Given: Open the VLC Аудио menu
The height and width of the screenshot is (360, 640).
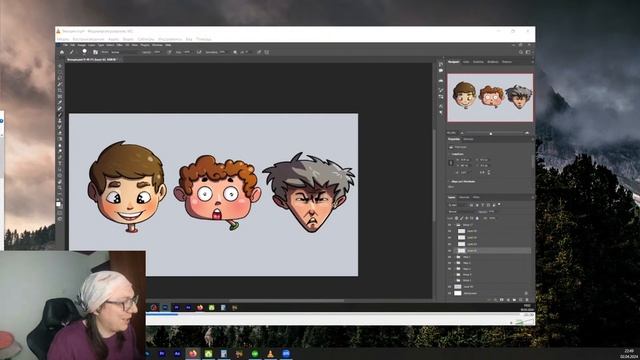Looking at the screenshot, I should coord(113,39).
